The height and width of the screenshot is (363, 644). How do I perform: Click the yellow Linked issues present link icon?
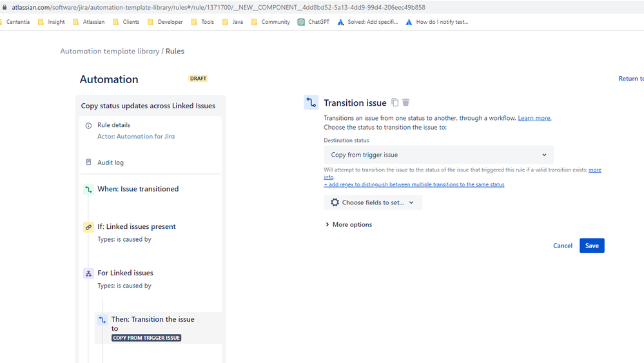click(88, 227)
